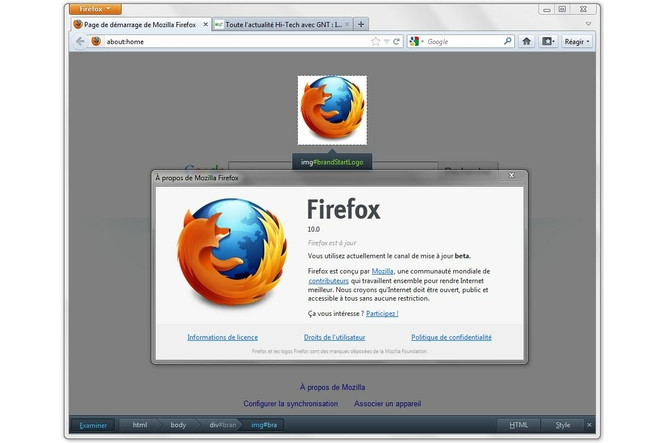This screenshot has height=443, width=664.
Task: Select the html breadcrumb in inspector bar
Action: click(140, 425)
